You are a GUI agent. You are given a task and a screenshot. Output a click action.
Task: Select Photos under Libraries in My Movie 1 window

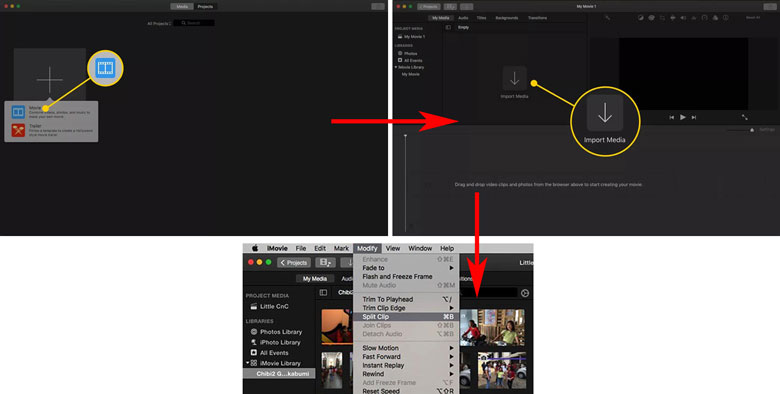click(407, 53)
